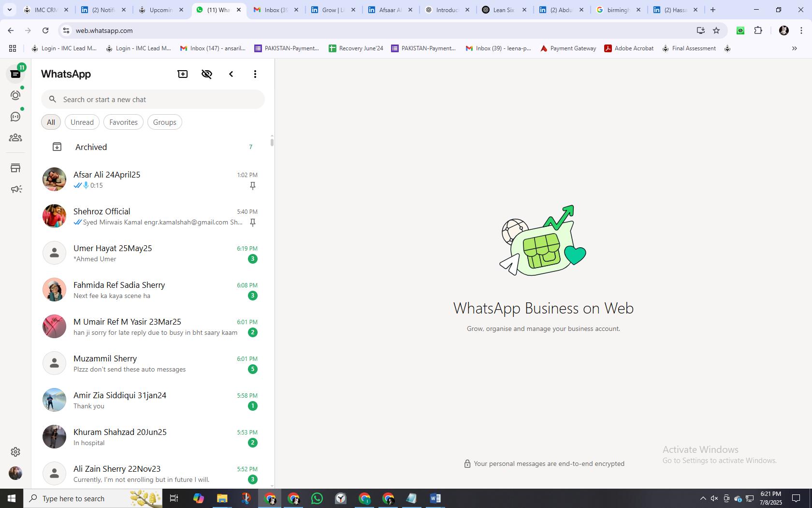Open the bookmarks apps grid icon
Viewport: 812px width, 508px height.
(13, 48)
